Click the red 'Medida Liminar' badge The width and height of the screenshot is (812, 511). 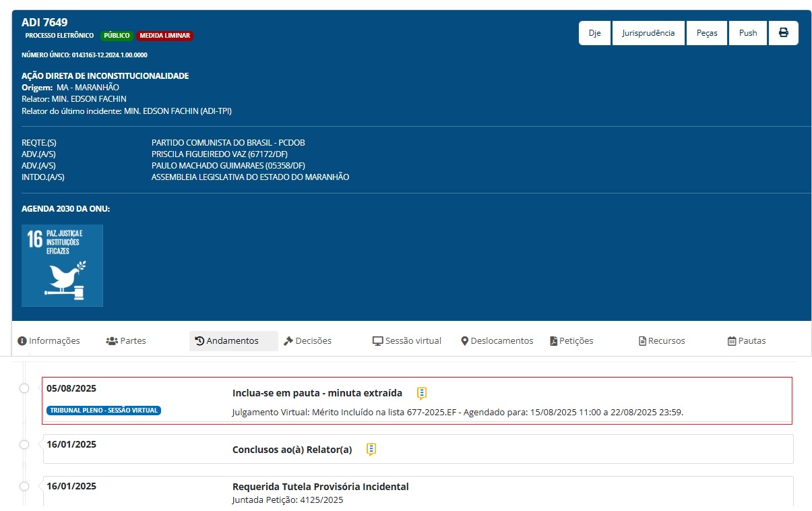pyautogui.click(x=164, y=36)
